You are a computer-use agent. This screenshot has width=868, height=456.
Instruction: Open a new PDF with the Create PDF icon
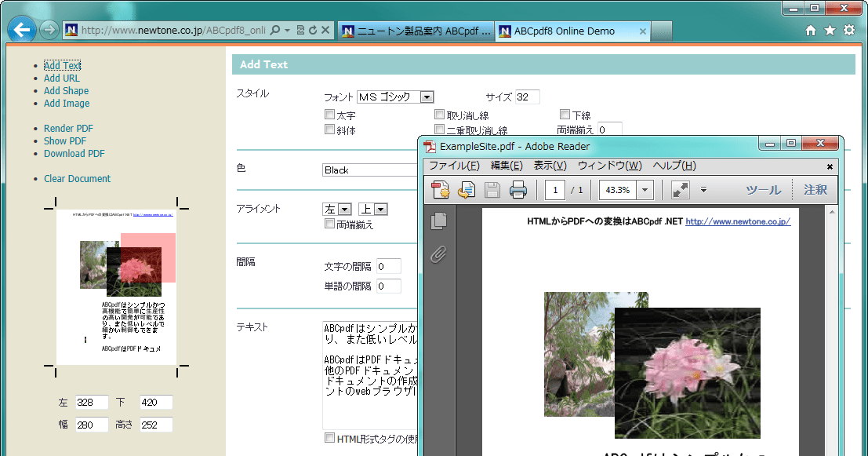pyautogui.click(x=439, y=189)
